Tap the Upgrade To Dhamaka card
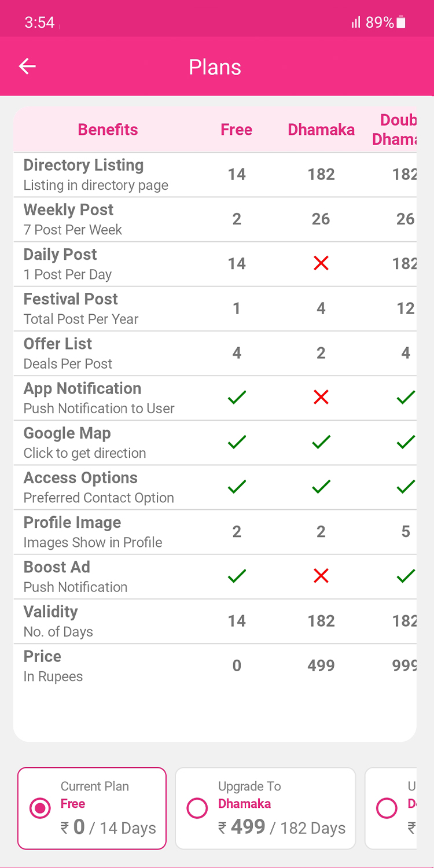The image size is (434, 868). coord(265,808)
